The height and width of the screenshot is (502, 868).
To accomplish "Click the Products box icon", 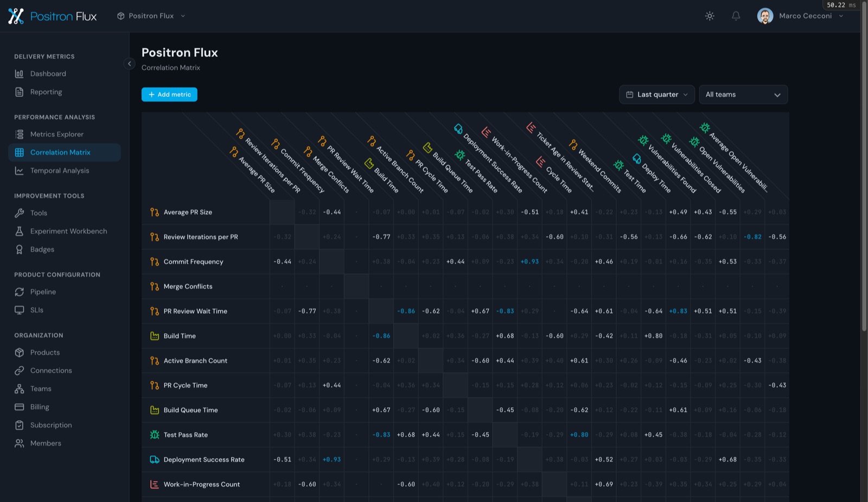I will pyautogui.click(x=20, y=353).
